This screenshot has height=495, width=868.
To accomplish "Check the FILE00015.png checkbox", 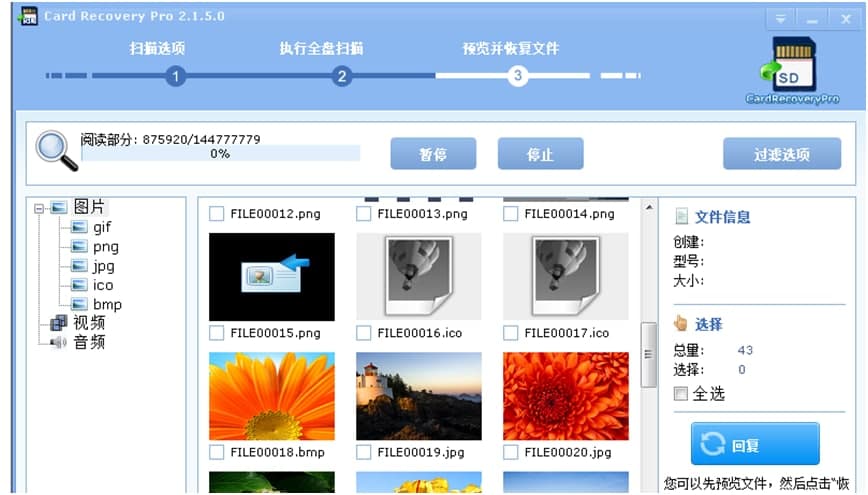I will [x=216, y=333].
